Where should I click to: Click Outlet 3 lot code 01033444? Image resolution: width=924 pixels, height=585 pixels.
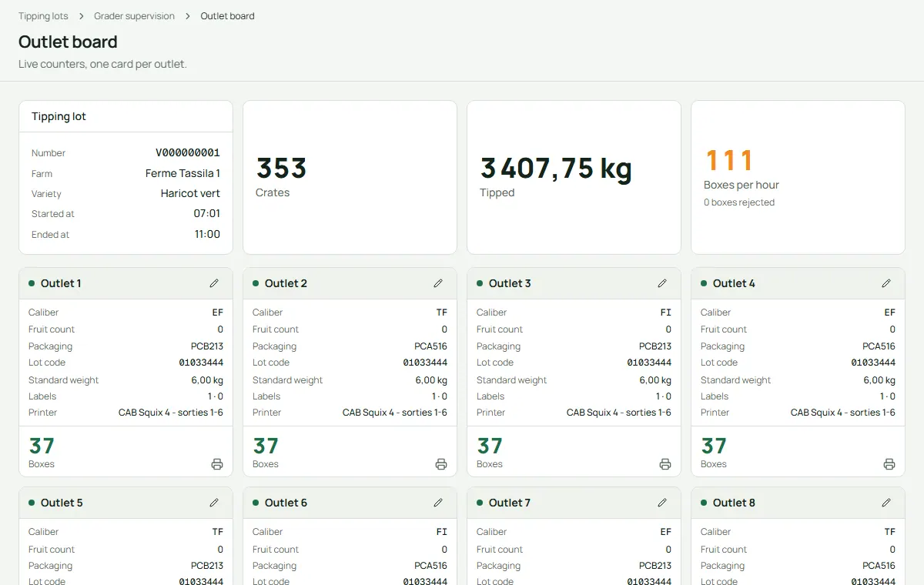tap(649, 363)
